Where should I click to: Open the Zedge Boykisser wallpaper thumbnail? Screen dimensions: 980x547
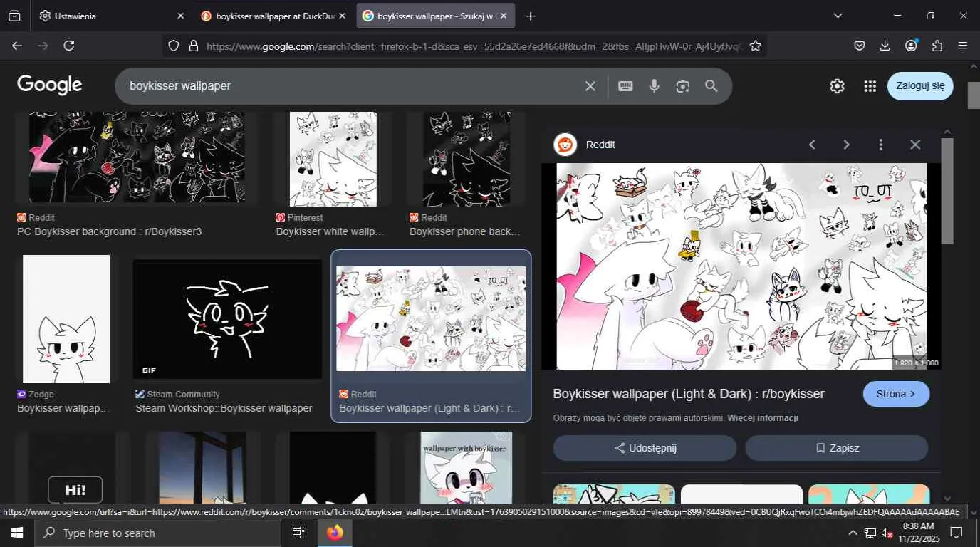(x=66, y=319)
